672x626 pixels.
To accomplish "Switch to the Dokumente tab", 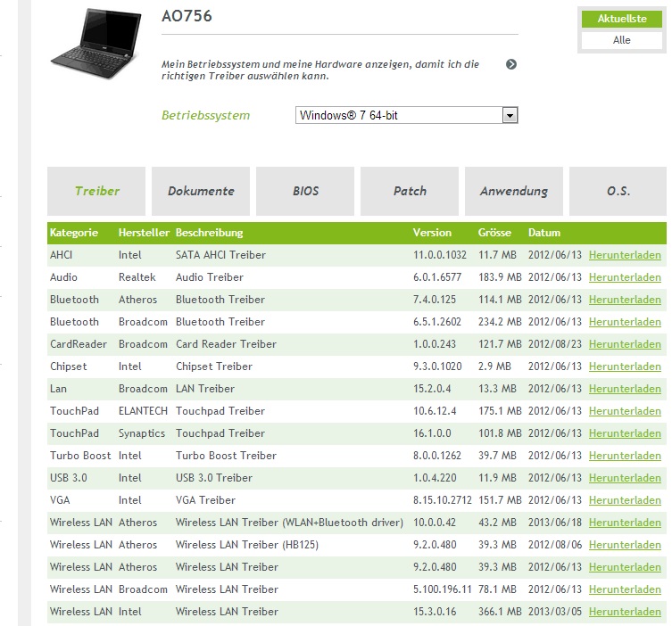I will pyautogui.click(x=201, y=191).
